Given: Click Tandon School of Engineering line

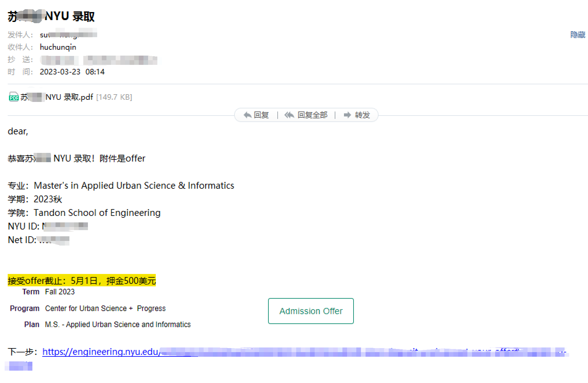Looking at the screenshot, I should tap(84, 213).
